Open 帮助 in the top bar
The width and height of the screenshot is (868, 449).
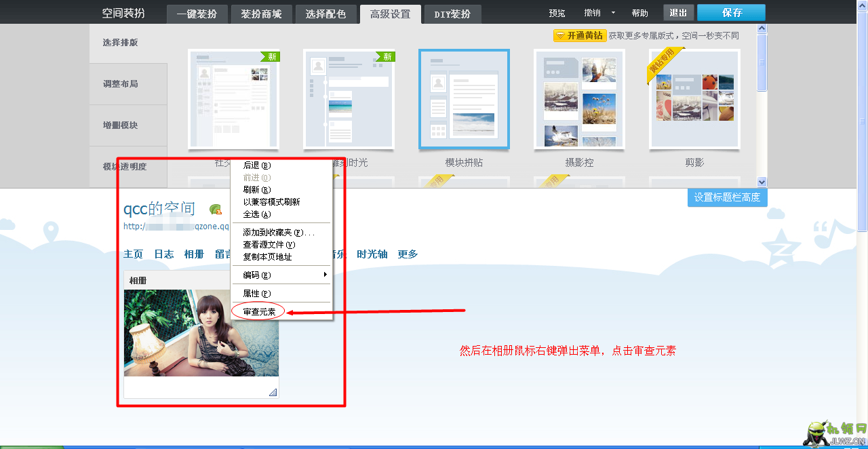(x=639, y=13)
